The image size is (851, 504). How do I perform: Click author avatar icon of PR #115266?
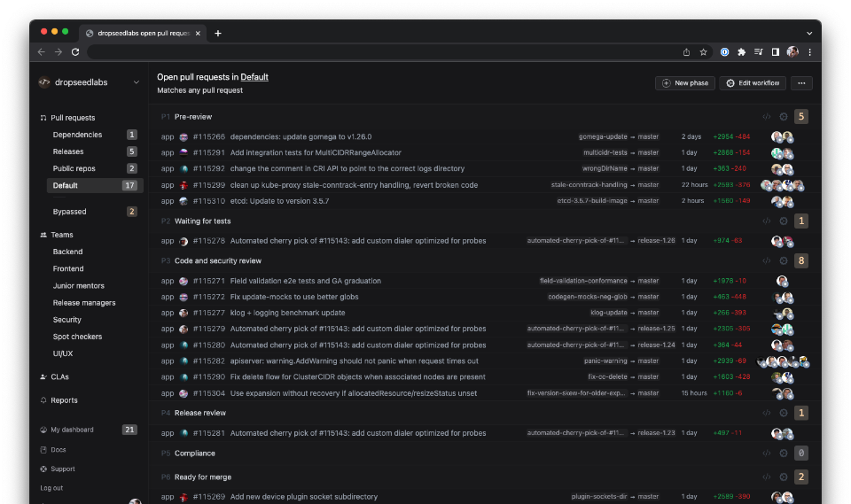click(183, 137)
